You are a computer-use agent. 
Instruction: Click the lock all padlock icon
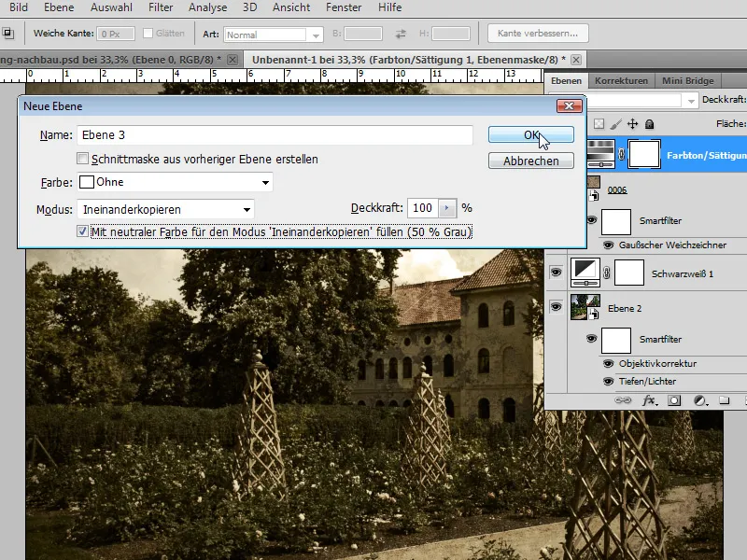649,124
